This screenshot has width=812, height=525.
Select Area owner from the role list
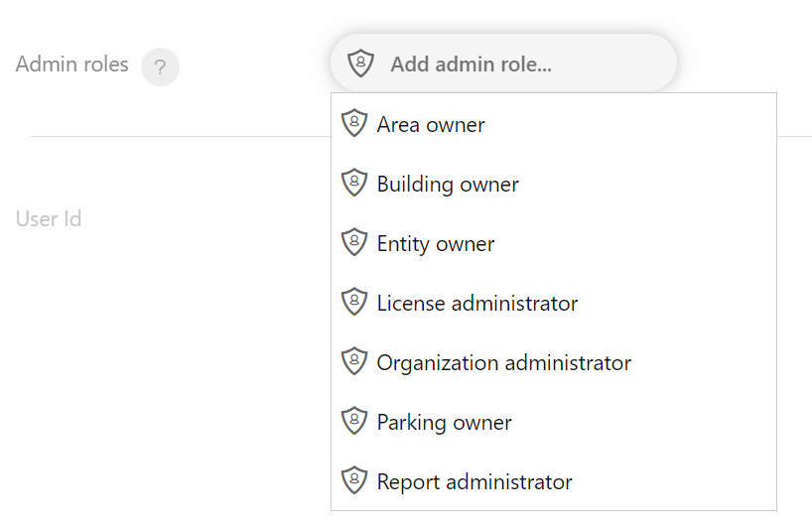(554, 124)
